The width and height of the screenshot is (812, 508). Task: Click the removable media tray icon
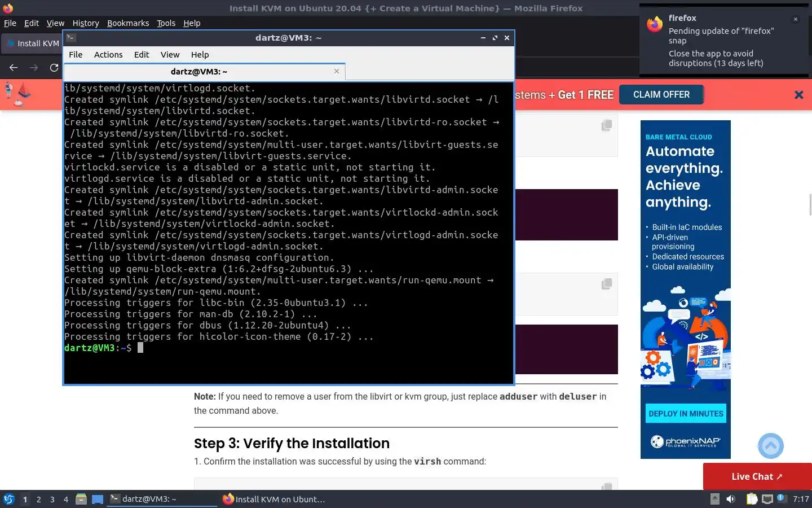tap(714, 498)
